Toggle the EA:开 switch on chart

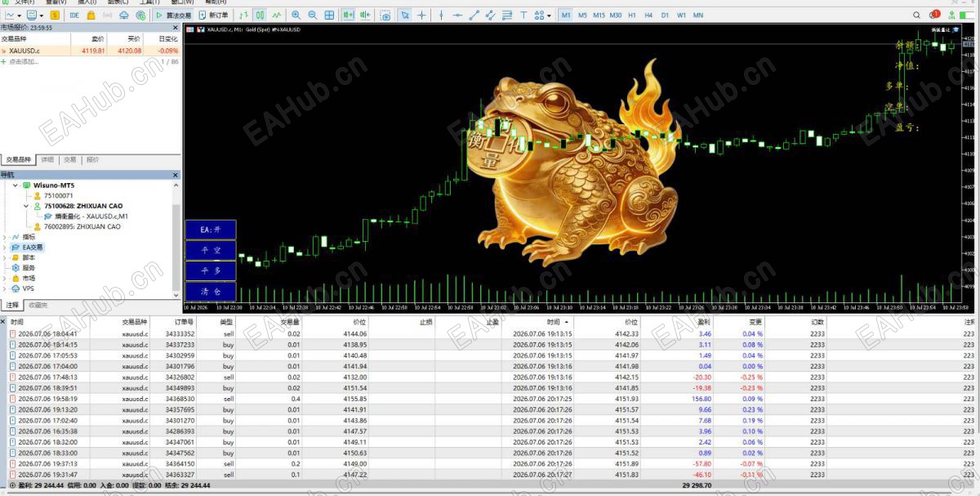point(211,230)
